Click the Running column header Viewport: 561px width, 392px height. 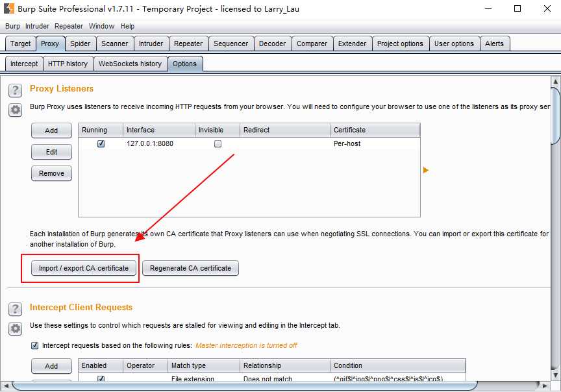101,130
